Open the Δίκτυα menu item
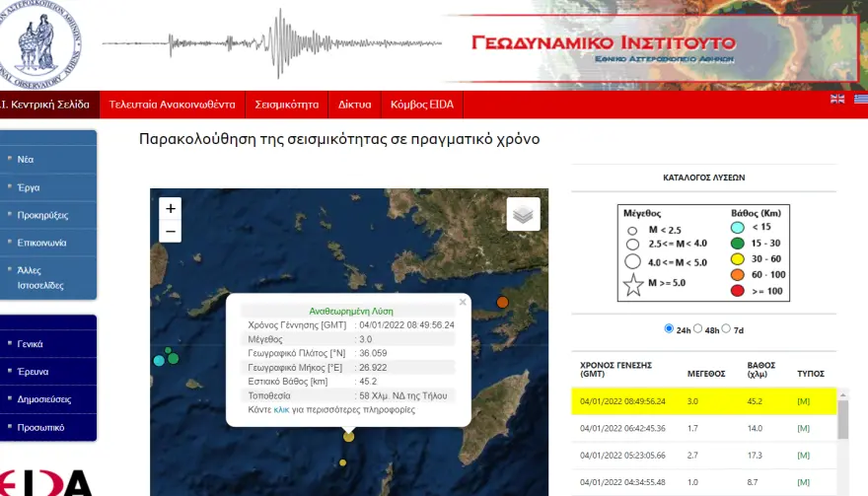Viewport: 868px width, 496px height. pos(354,104)
